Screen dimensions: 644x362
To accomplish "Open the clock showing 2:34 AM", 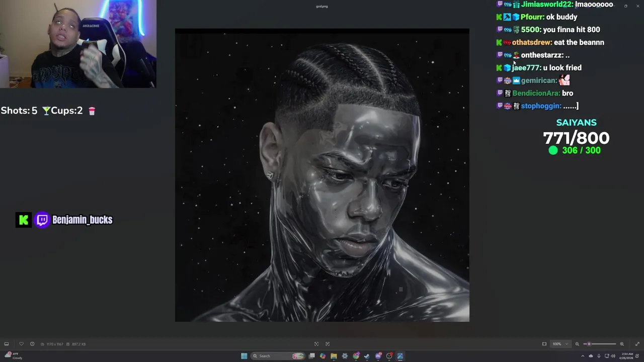I will (x=626, y=356).
